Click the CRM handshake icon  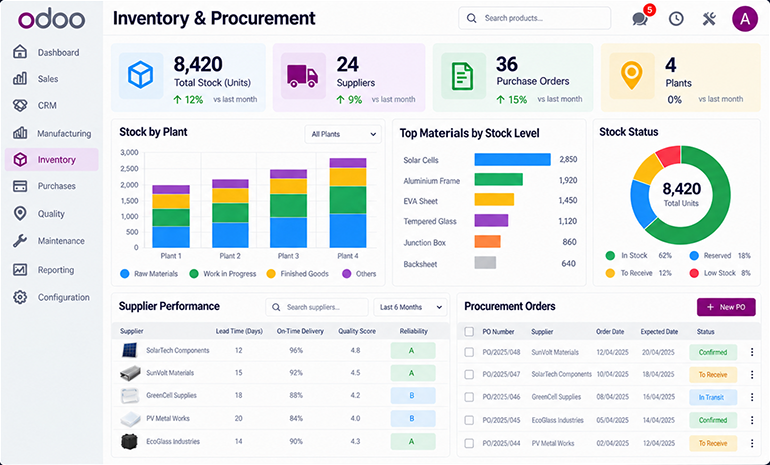(20, 105)
